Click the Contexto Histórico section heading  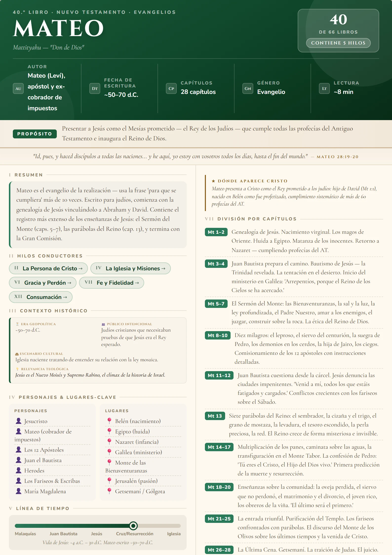54,311
